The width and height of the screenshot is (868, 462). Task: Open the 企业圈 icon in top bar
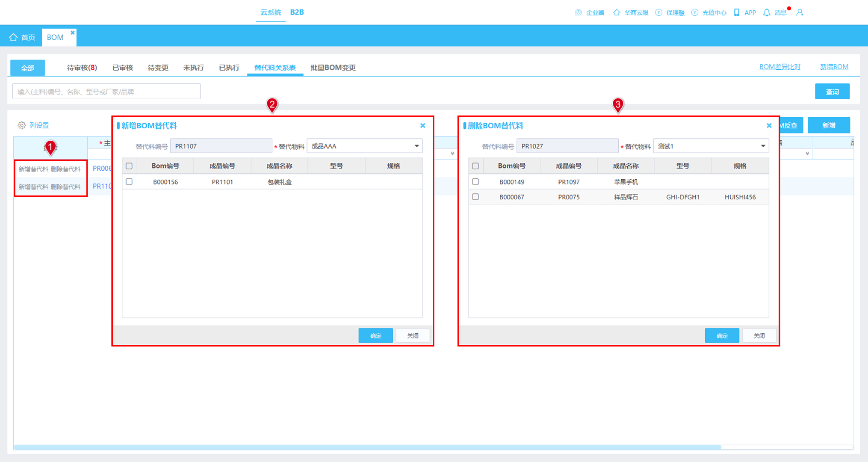579,12
